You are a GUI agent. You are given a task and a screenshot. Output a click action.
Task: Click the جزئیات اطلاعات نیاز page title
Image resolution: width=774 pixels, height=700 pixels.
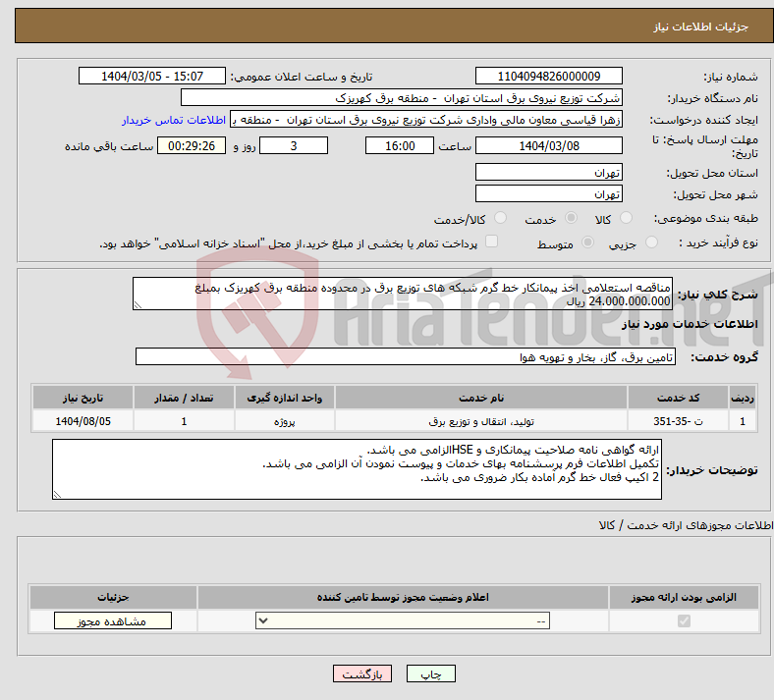701,27
